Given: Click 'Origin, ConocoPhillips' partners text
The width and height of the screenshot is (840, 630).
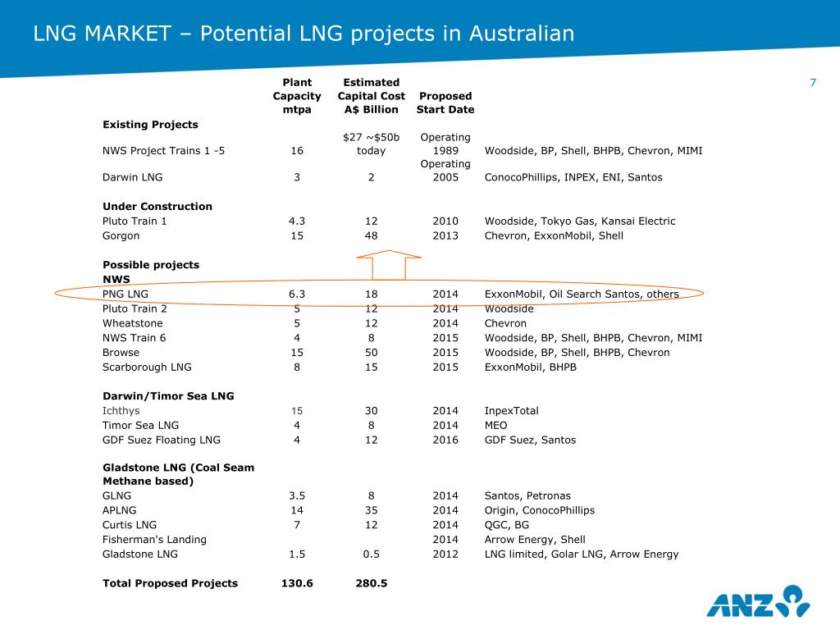Looking at the screenshot, I should [x=540, y=510].
